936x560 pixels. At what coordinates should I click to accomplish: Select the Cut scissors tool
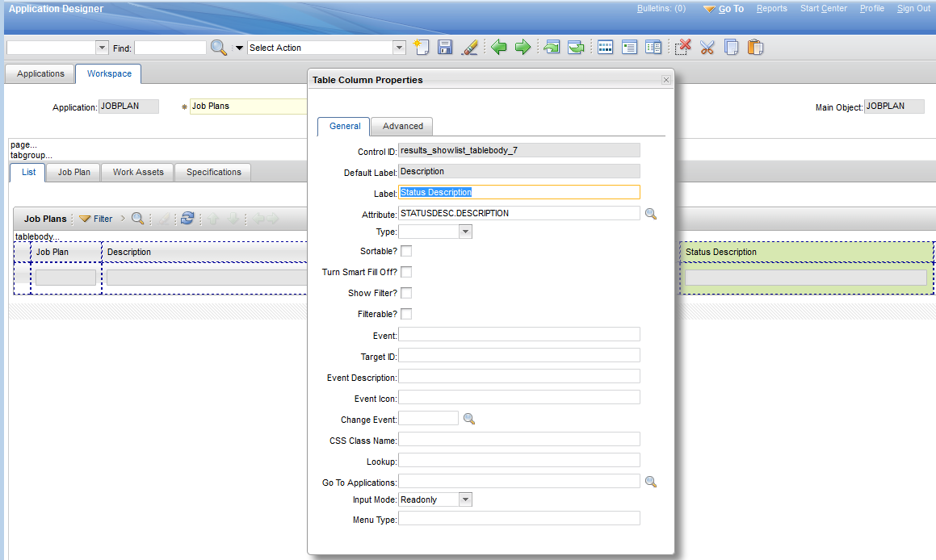[707, 47]
